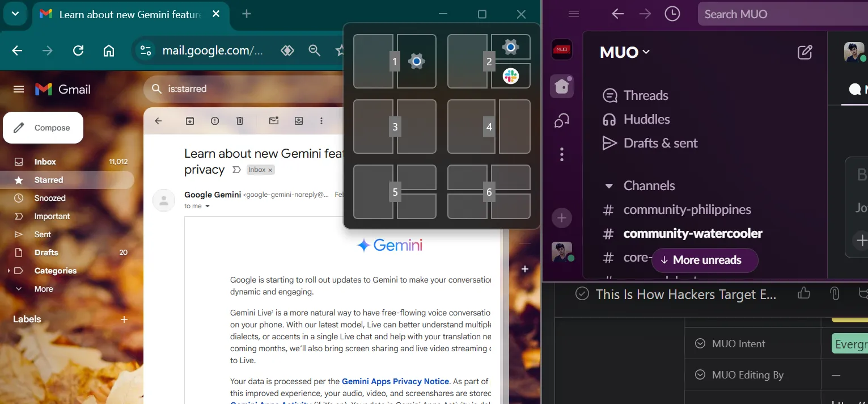The image size is (868, 404).
Task: Start a new Slack message pencil icon
Action: tap(805, 52)
